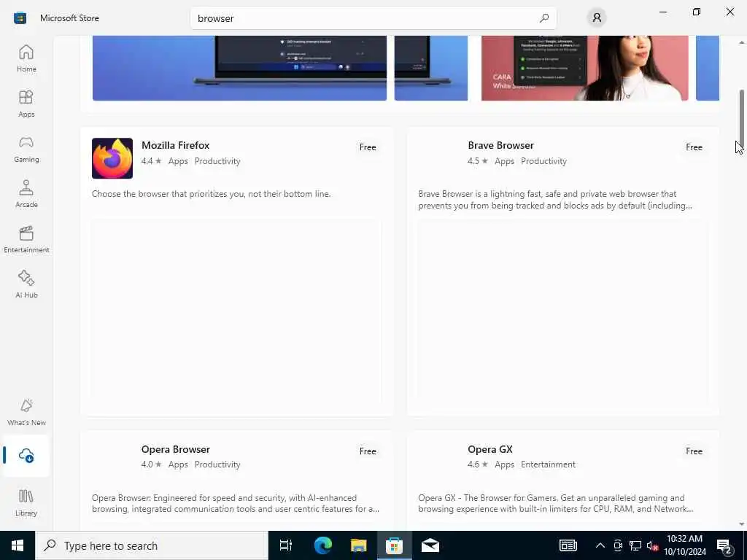Image resolution: width=747 pixels, height=560 pixels.
Task: Click the muted volume tray icon
Action: pyautogui.click(x=652, y=545)
